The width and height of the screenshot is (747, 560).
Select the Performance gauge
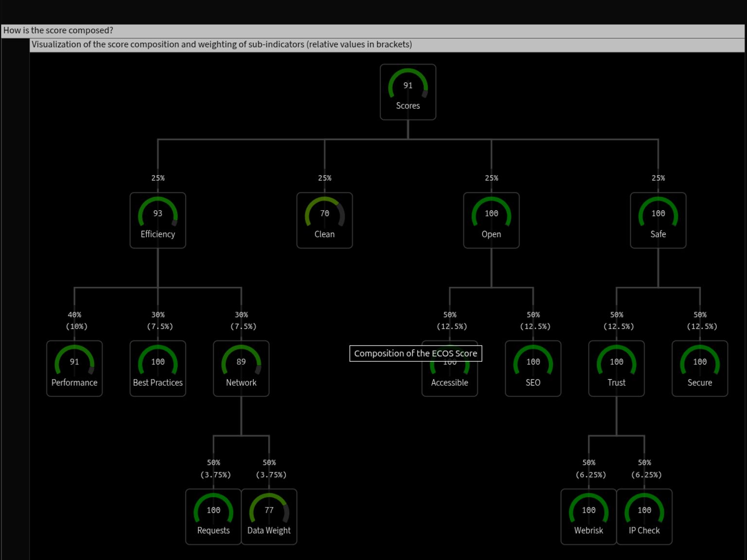pyautogui.click(x=74, y=368)
